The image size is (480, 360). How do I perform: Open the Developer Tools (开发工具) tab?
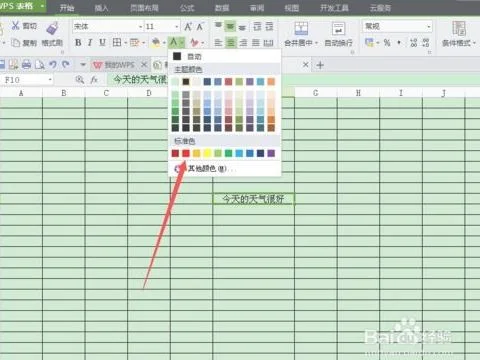pos(334,8)
